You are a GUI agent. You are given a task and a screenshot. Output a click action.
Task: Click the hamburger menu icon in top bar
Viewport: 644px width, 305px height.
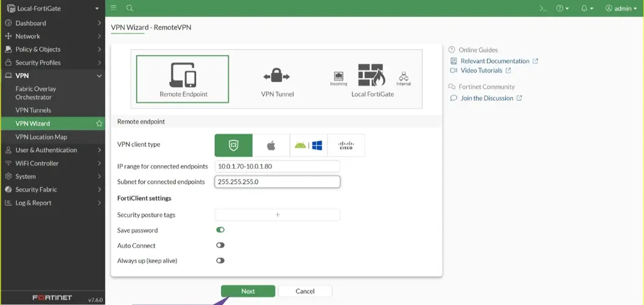pos(113,8)
